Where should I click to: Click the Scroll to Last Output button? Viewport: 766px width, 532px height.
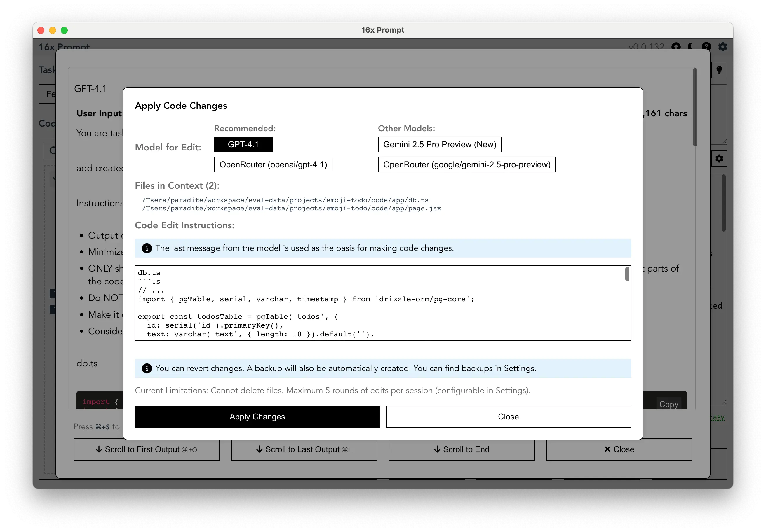[x=304, y=449]
